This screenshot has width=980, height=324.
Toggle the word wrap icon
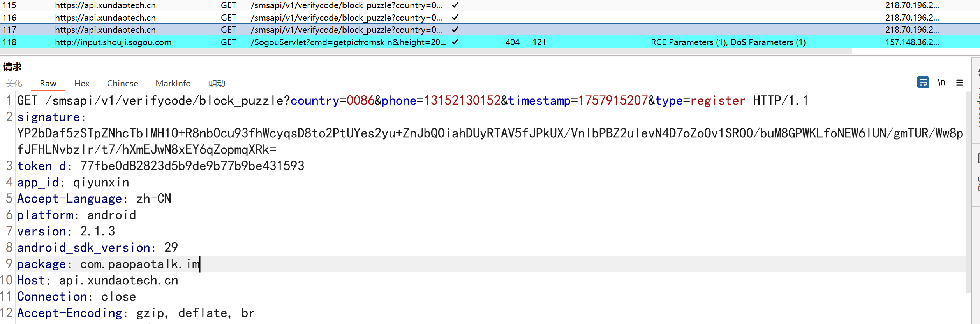(923, 82)
